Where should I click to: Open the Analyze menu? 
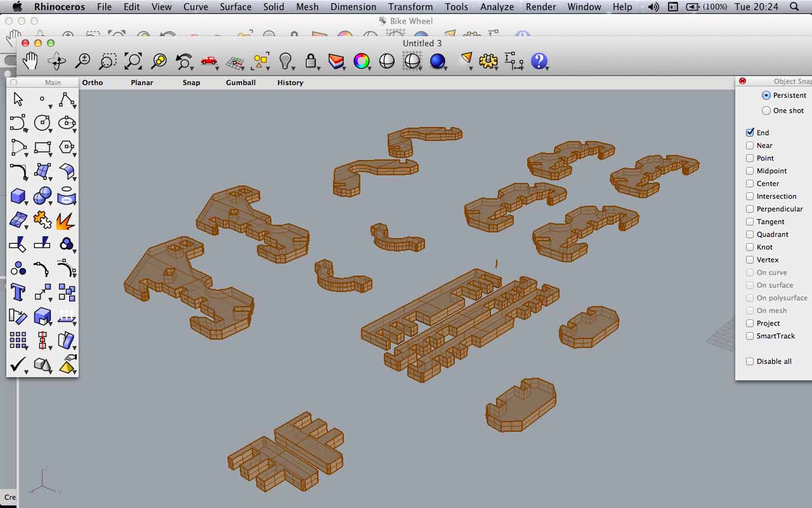click(497, 7)
